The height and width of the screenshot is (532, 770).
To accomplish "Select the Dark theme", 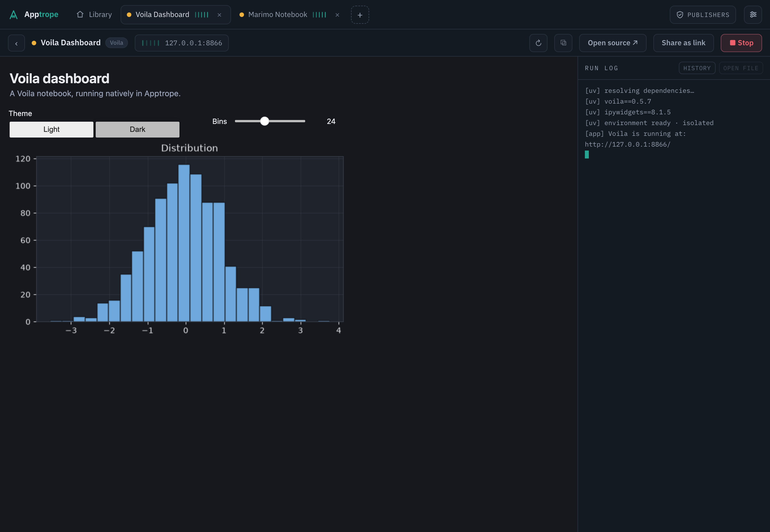I will pos(137,129).
